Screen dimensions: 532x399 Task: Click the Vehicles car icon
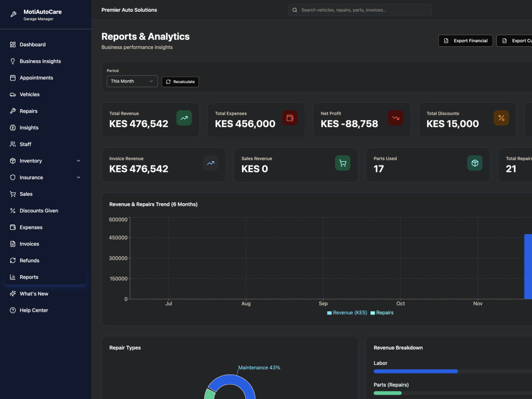[x=13, y=94]
